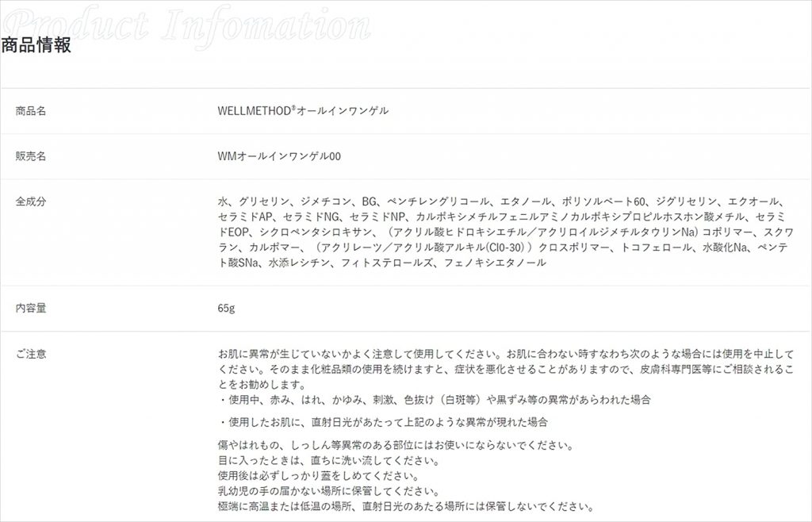The width and height of the screenshot is (812, 522).
Task: Click bullet about 直射日光があたって
Action: point(383,423)
